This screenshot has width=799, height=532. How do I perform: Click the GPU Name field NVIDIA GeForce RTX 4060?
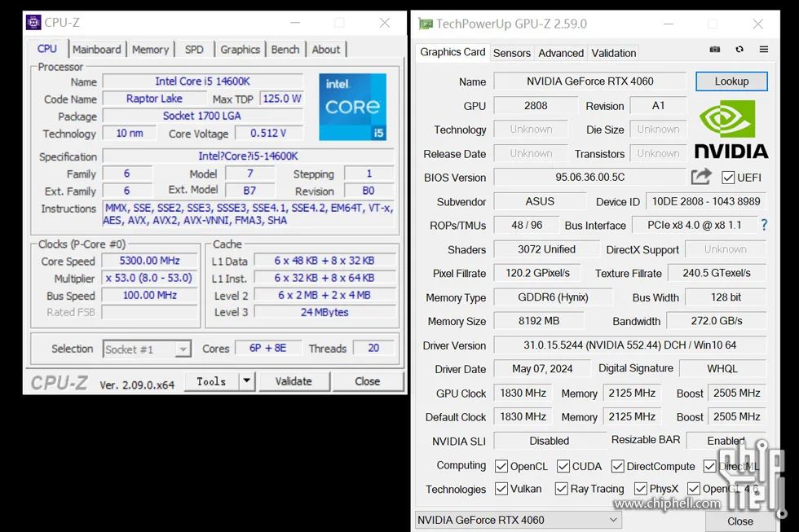click(590, 81)
